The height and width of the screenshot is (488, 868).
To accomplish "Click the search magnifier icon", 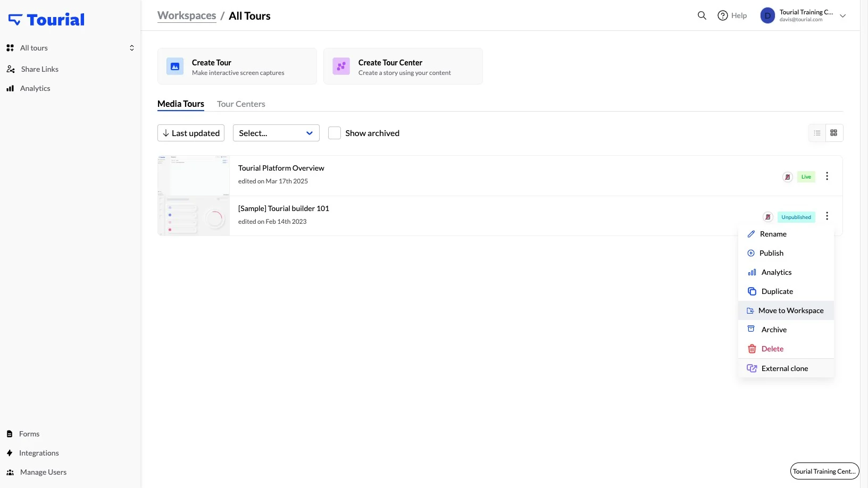I will (x=702, y=15).
